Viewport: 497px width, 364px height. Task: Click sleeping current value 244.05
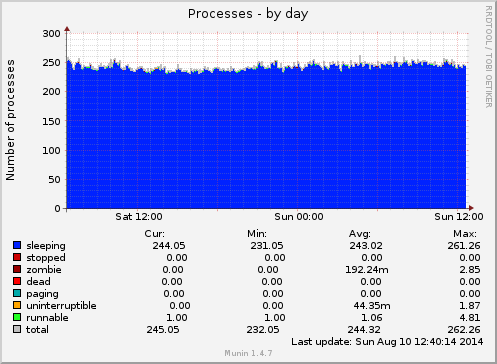point(169,246)
